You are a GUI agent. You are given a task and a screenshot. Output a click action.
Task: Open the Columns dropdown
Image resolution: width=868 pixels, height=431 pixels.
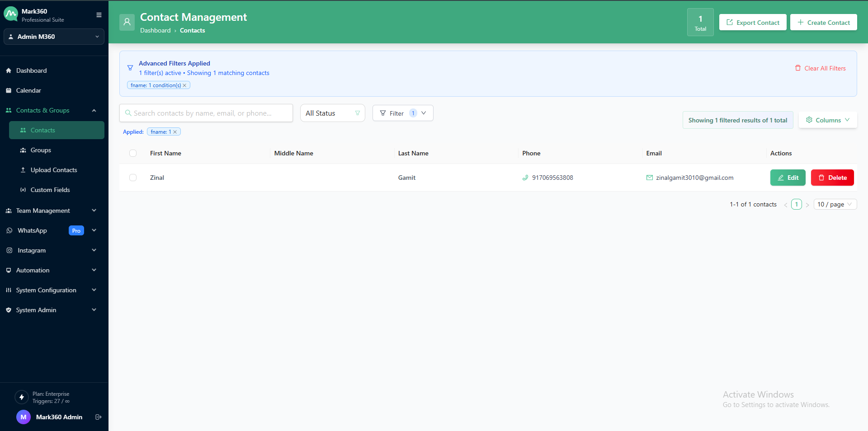pos(827,120)
